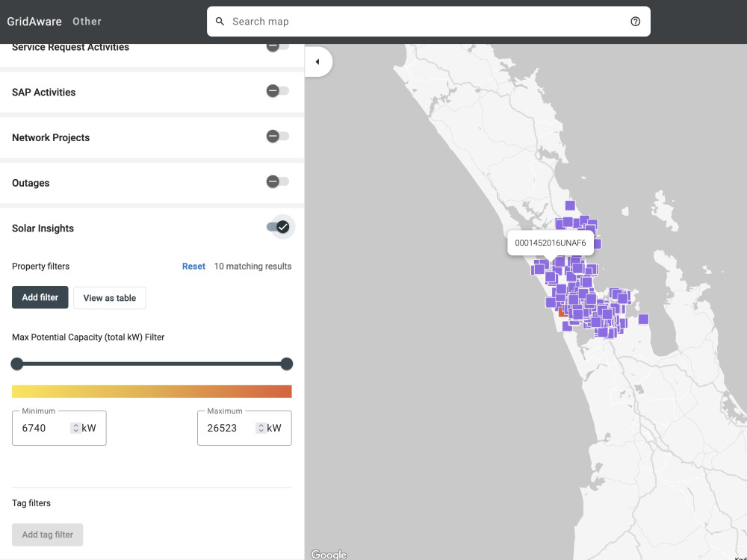Enable the SAP Activities layer switch
The height and width of the screenshot is (560, 747).
(x=278, y=90)
